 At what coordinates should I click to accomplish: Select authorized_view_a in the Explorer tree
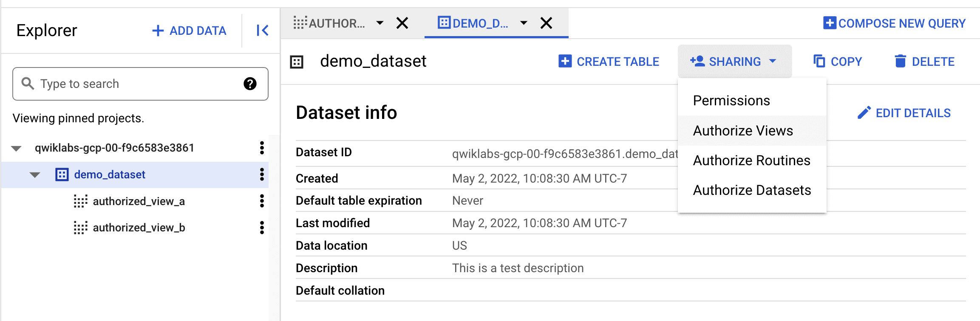[x=139, y=201]
